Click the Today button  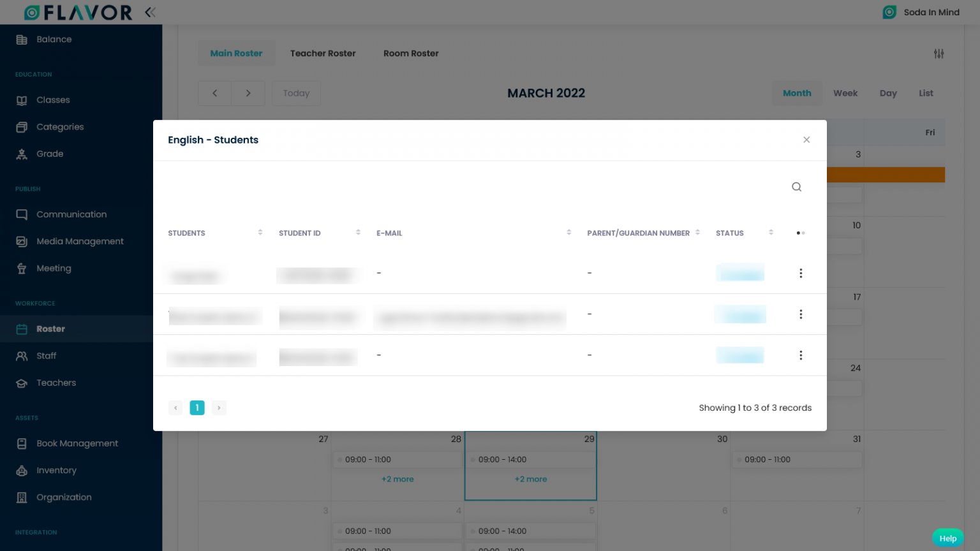pos(296,93)
